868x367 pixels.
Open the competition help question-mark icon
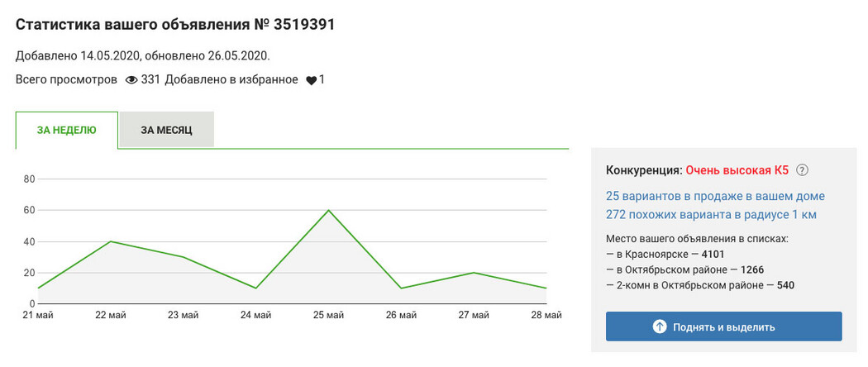pyautogui.click(x=802, y=170)
